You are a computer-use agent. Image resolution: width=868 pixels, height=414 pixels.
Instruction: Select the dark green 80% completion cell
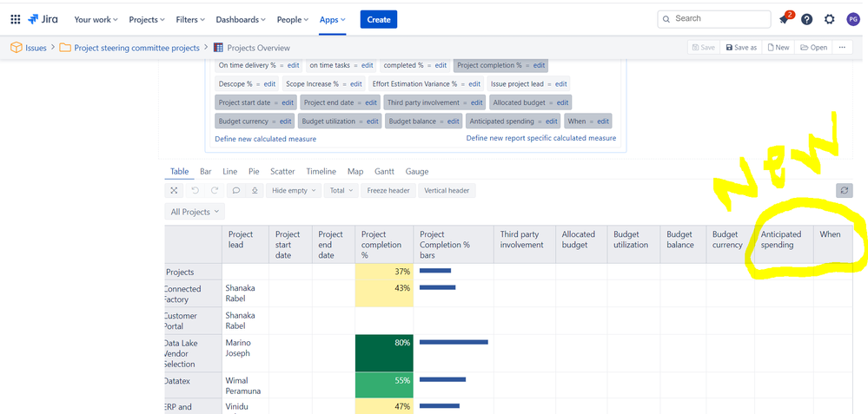pyautogui.click(x=384, y=353)
